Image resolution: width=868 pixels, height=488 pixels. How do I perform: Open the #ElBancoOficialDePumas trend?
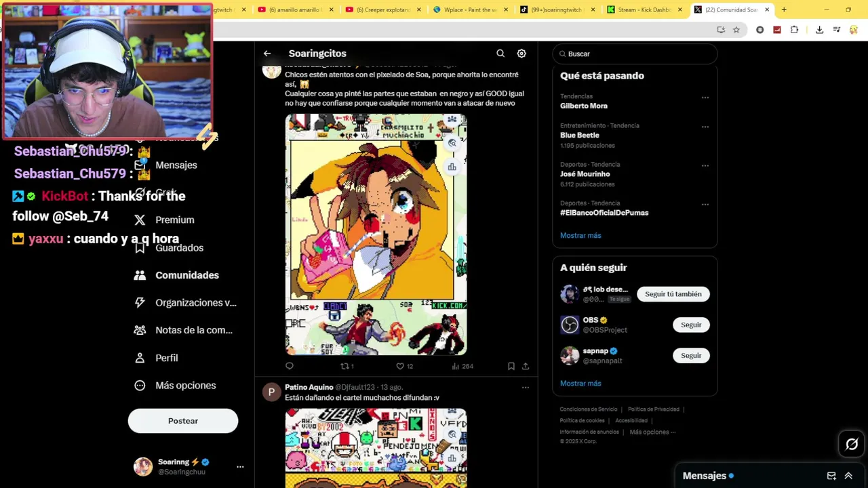604,213
